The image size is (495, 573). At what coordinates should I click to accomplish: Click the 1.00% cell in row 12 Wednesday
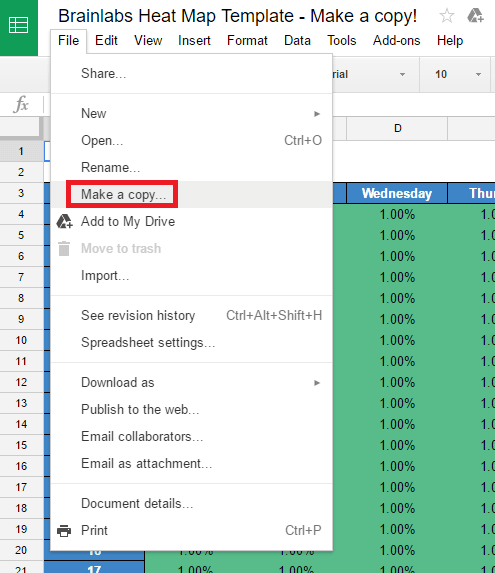[x=397, y=383]
